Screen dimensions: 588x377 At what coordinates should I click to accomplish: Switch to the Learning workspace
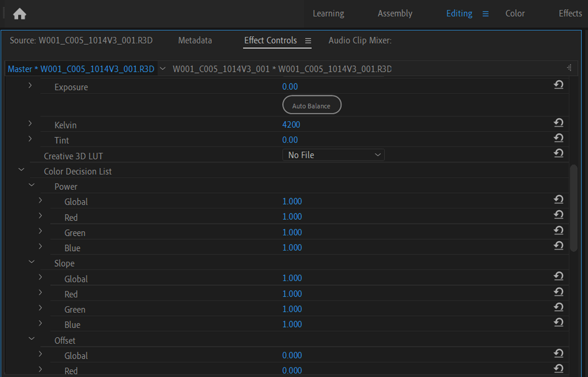(328, 14)
